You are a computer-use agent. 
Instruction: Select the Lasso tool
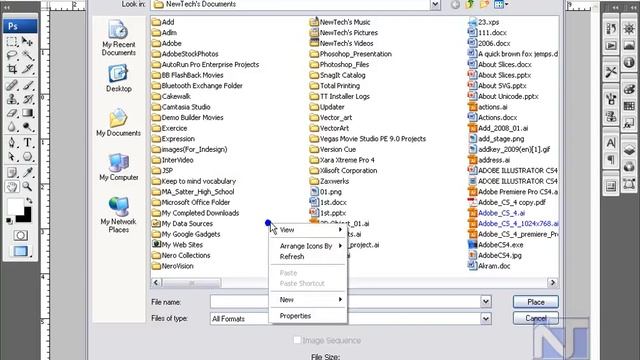coord(12,55)
